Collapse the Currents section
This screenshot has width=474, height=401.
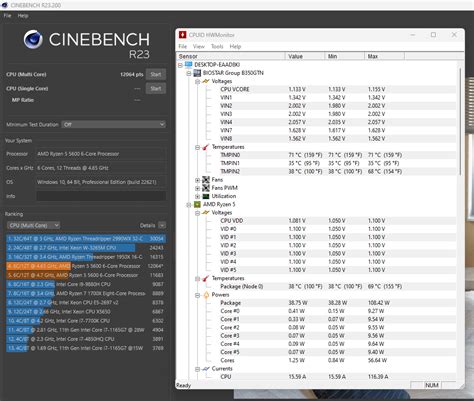(197, 369)
